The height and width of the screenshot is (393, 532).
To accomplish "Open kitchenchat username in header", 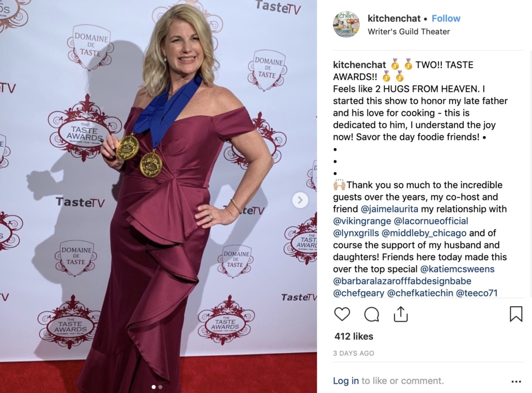I will [394, 18].
